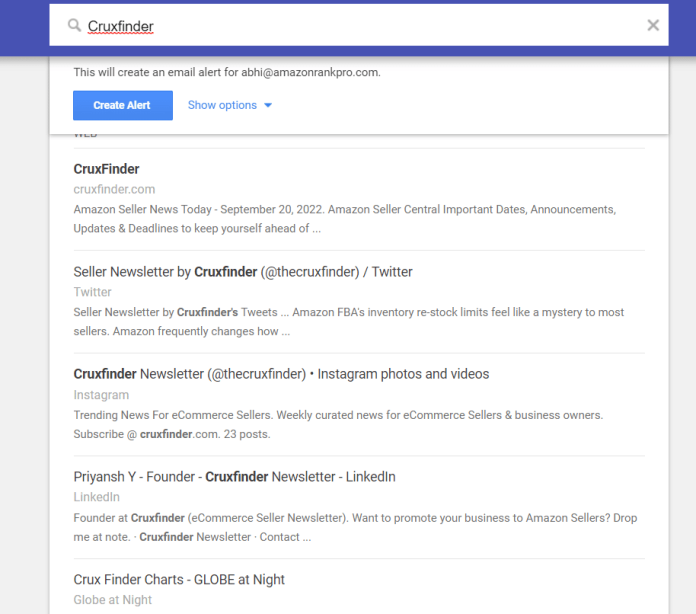Click the alert email notice text
696x614 pixels.
[x=227, y=72]
